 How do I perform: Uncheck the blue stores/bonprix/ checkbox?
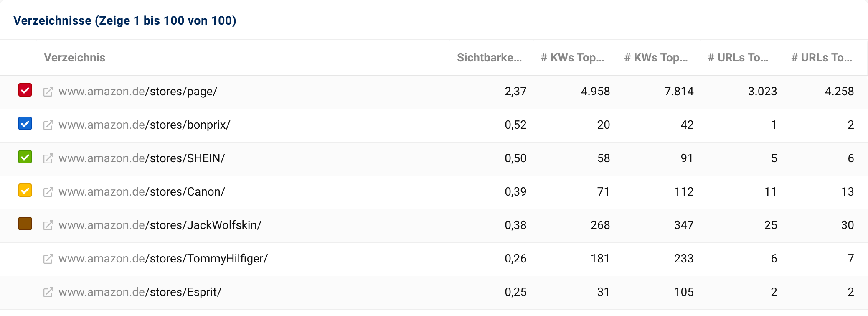click(25, 124)
